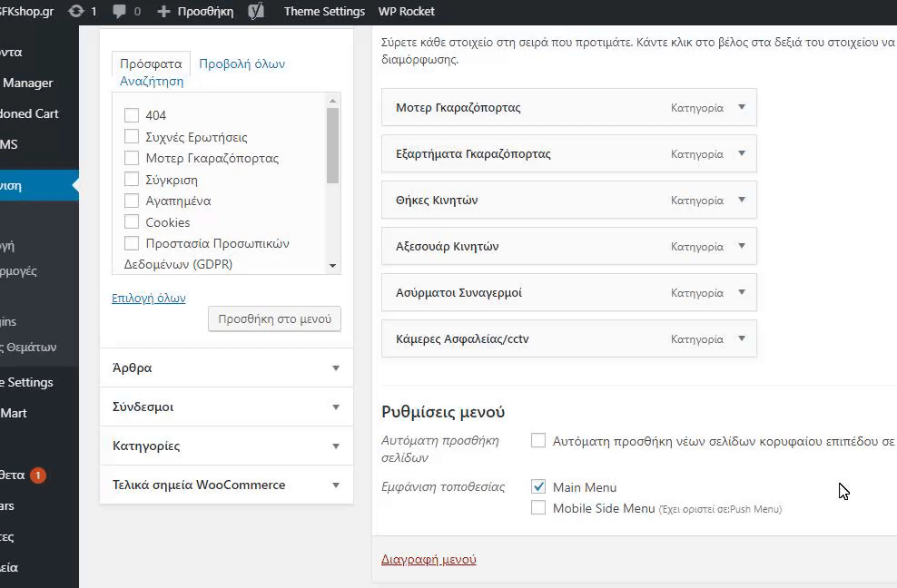Enable Mobile Side Menu location
This screenshot has height=588, width=897.
[x=538, y=508]
